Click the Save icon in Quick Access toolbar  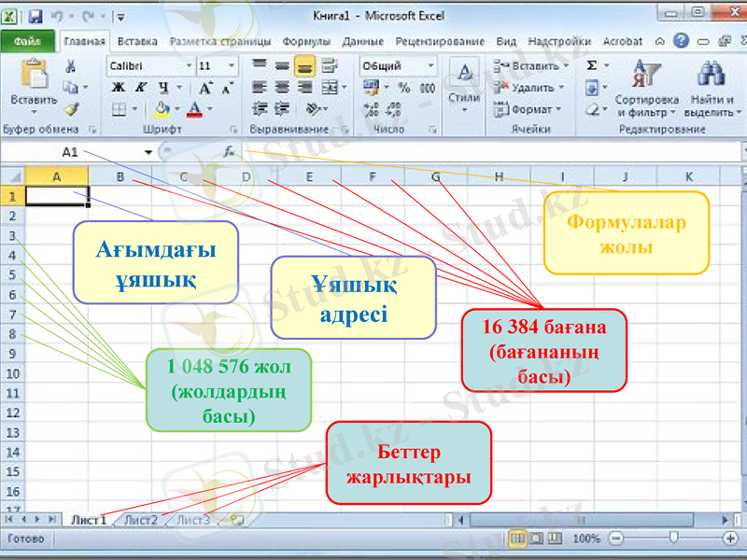point(35,15)
